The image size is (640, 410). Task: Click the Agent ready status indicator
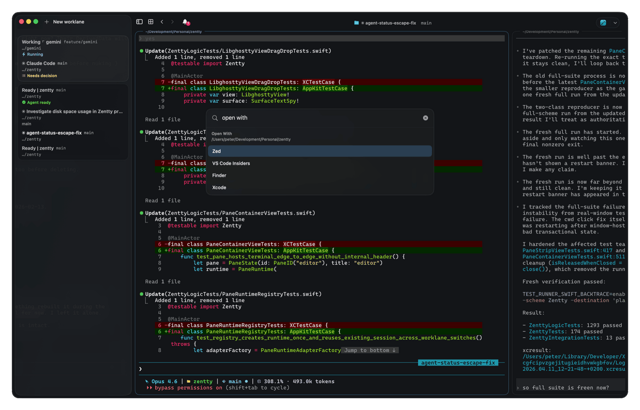pos(36,102)
